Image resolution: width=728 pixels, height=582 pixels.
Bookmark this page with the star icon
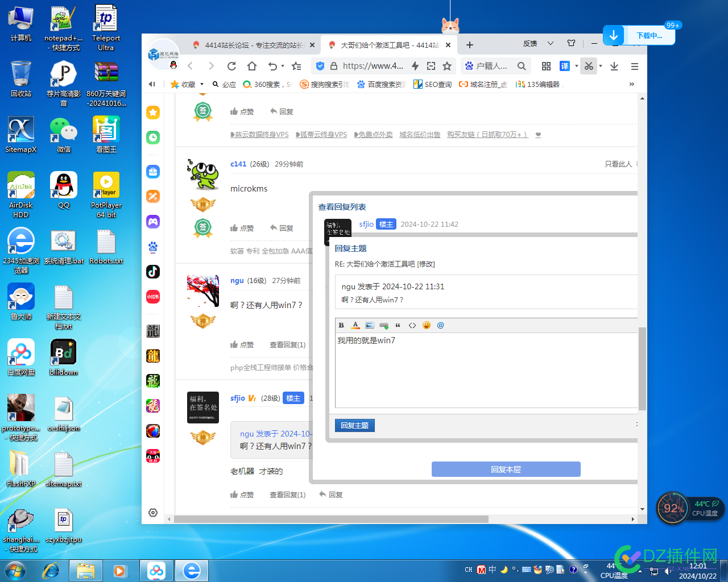(x=447, y=66)
